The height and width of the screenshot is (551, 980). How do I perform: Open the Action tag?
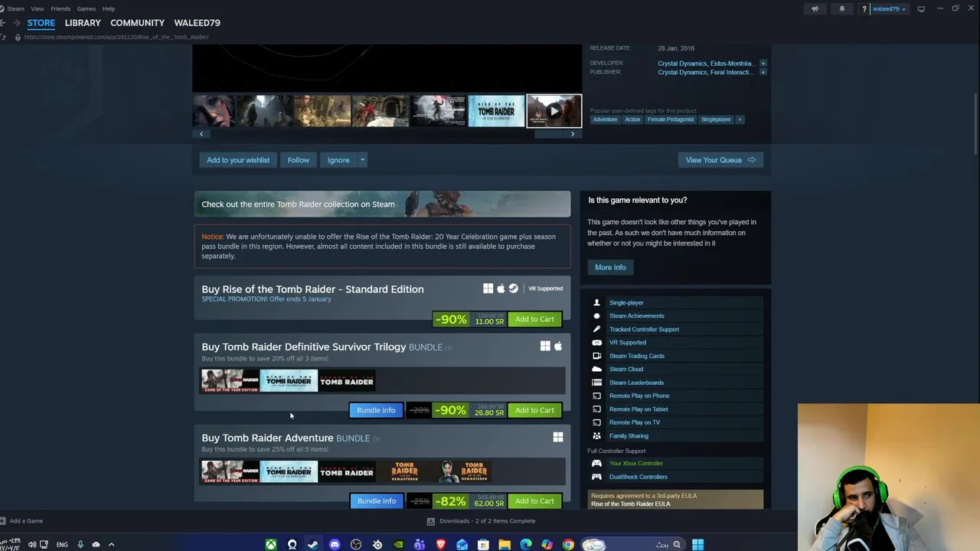click(632, 119)
